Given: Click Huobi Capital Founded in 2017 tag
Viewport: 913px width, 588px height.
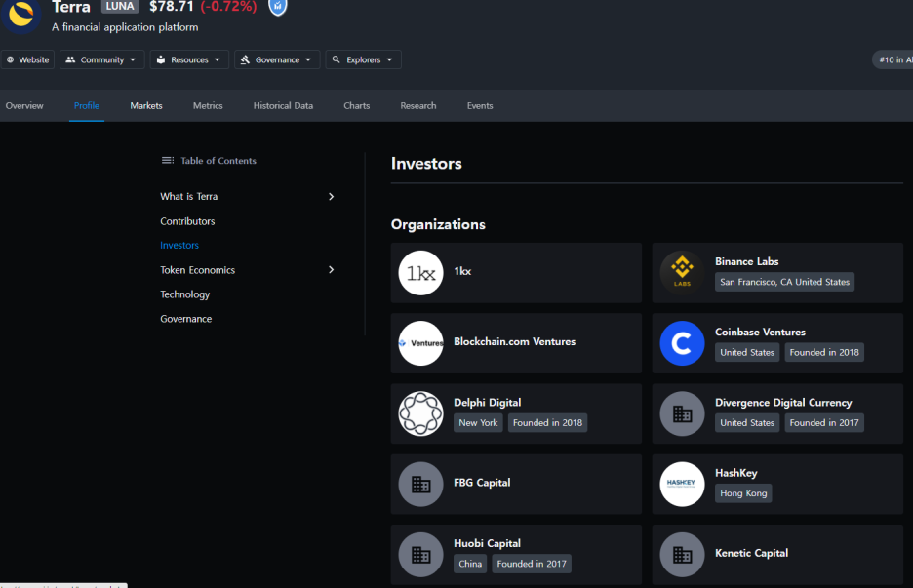Looking at the screenshot, I should pyautogui.click(x=531, y=564).
